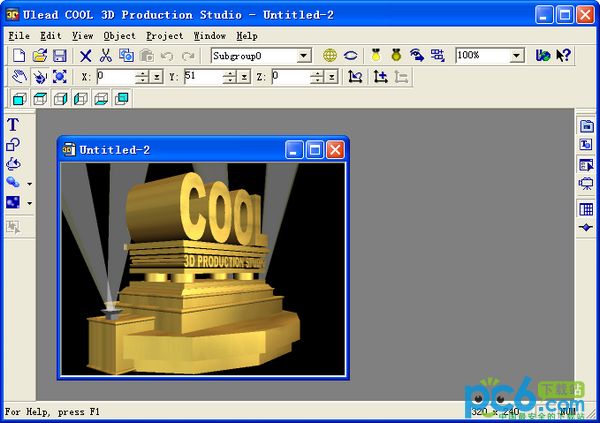
Task: Click the Untitled-2 document title bar
Action: (x=170, y=150)
